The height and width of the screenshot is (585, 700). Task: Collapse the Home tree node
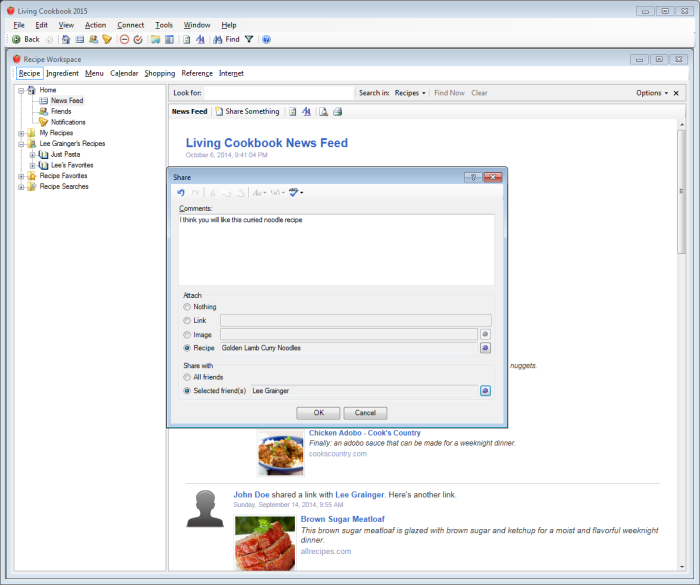tap(21, 91)
